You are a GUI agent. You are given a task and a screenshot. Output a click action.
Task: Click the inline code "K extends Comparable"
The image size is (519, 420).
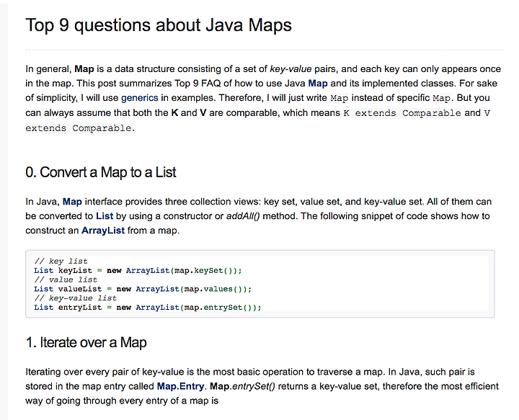[402, 113]
